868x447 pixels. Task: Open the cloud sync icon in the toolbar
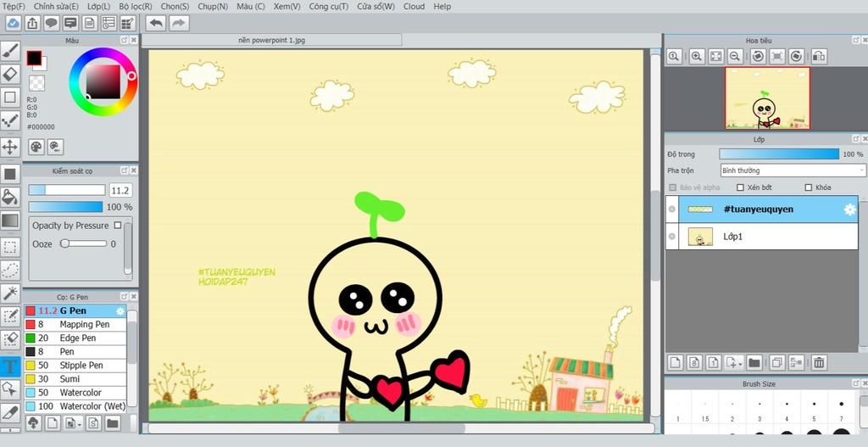pyautogui.click(x=14, y=23)
